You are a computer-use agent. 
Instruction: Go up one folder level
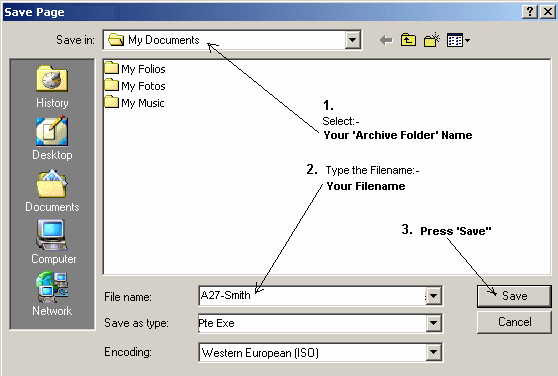[x=408, y=40]
